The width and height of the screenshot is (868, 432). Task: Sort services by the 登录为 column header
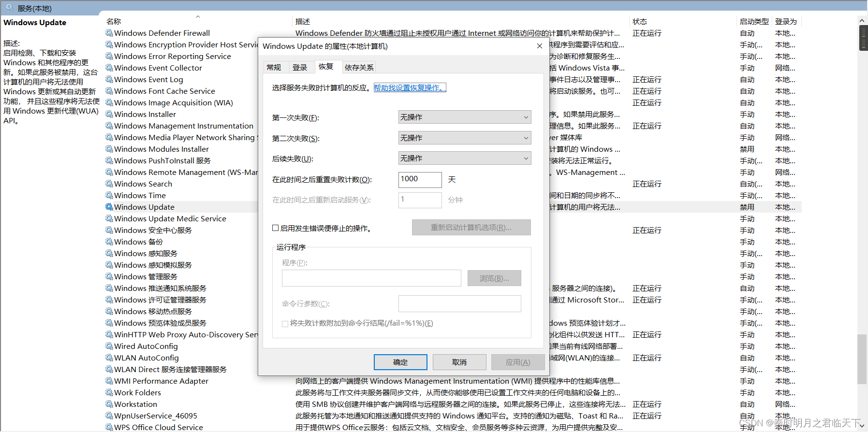(x=786, y=21)
